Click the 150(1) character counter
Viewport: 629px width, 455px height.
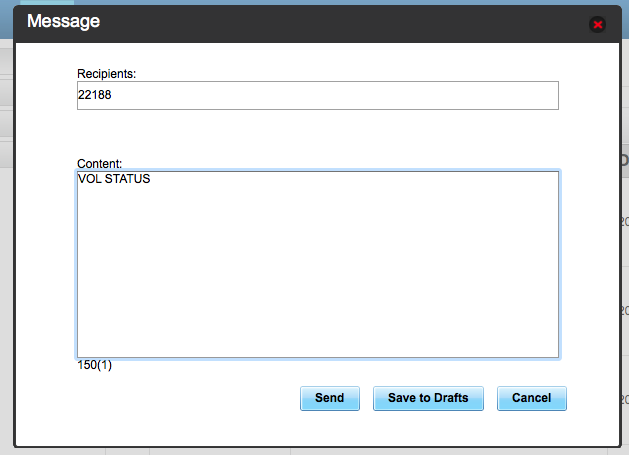click(x=95, y=365)
